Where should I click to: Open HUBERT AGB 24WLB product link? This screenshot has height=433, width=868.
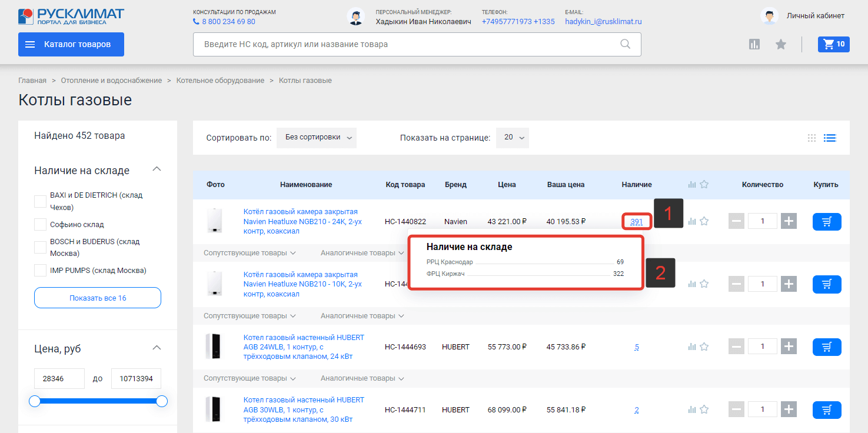304,347
